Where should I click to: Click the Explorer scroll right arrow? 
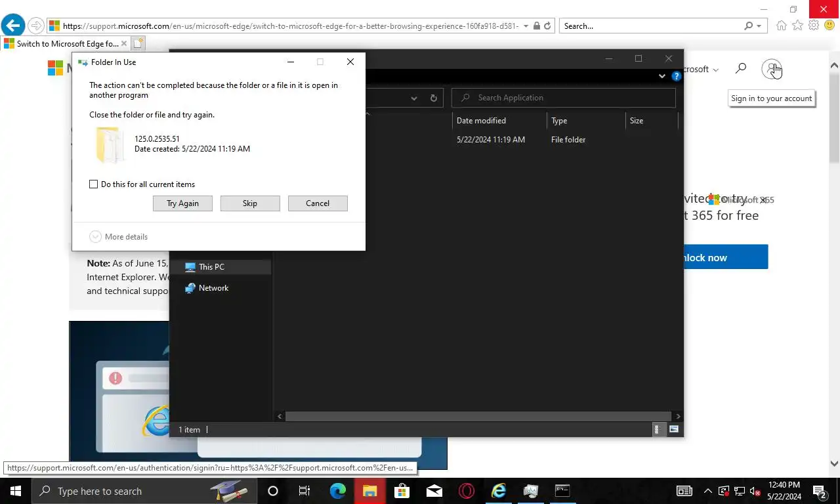pyautogui.click(x=678, y=416)
